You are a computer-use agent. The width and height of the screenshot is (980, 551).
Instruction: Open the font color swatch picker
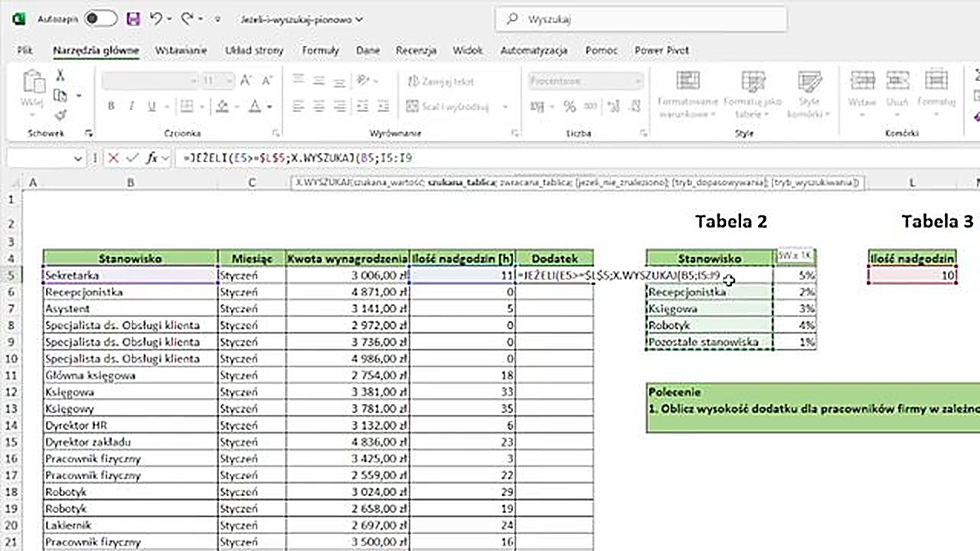pyautogui.click(x=256, y=106)
